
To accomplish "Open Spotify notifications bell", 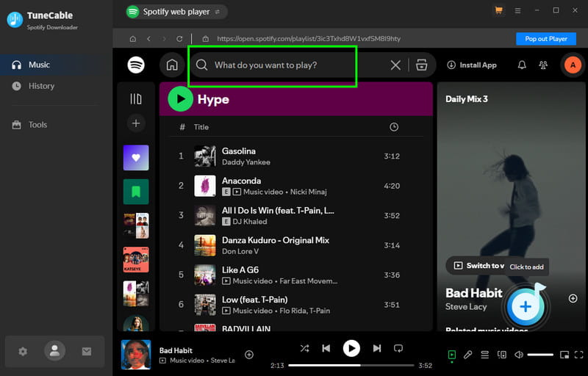I will 522,65.
